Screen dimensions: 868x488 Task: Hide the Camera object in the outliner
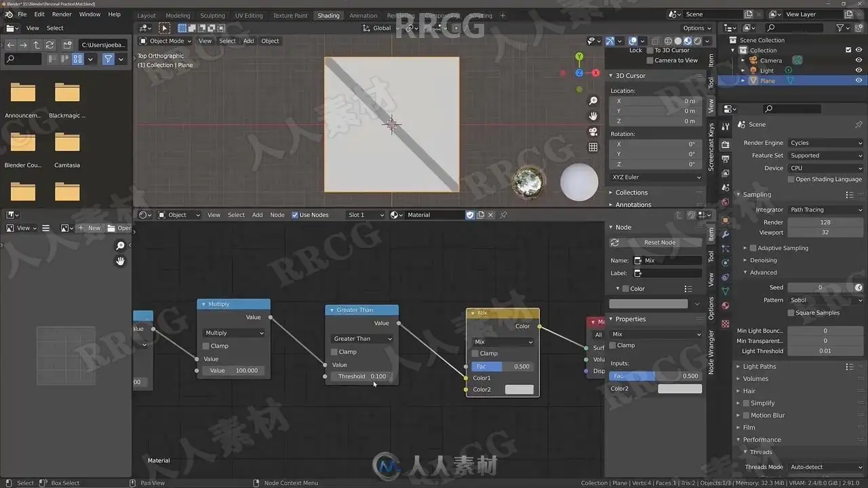click(x=859, y=60)
